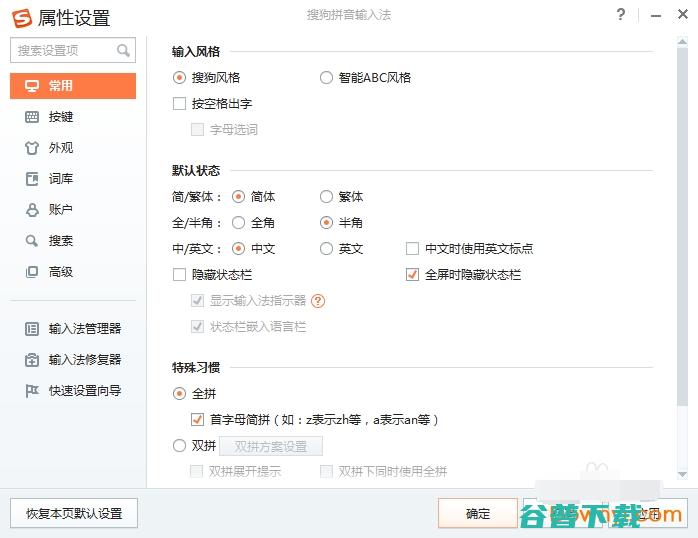Switch to 外观 settings tab
The width and height of the screenshot is (698, 538).
click(x=73, y=148)
